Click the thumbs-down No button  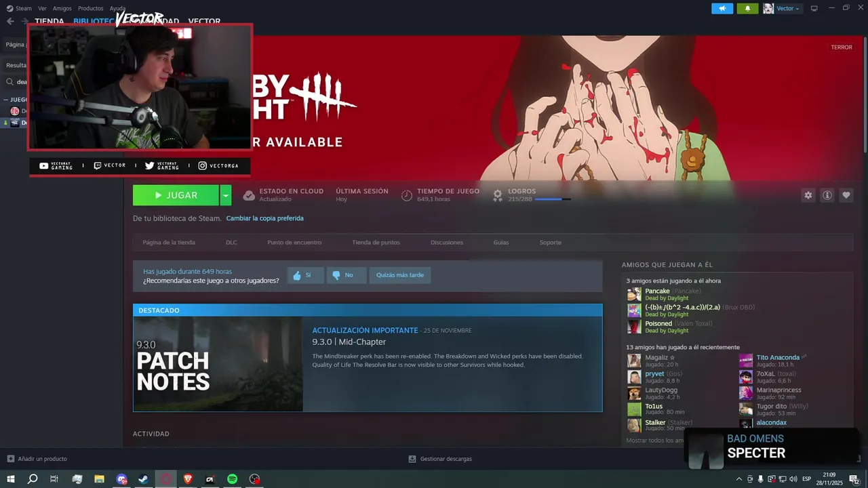point(347,275)
